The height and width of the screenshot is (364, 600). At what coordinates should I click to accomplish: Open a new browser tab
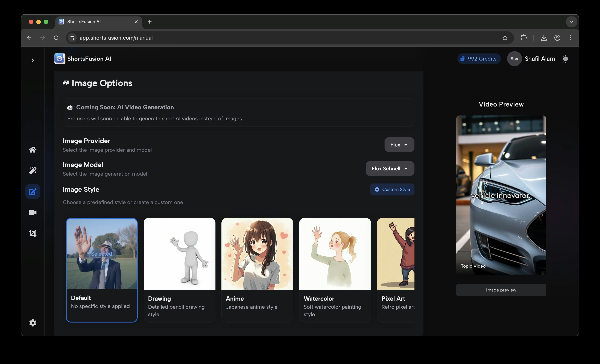point(149,22)
